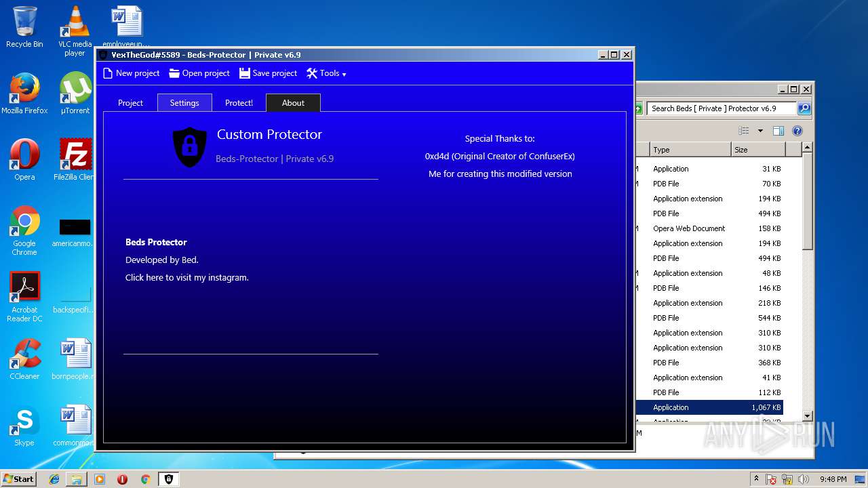Launch Acrobat Reader DC shortcut
Screen dimensions: 868x488
pos(24,297)
